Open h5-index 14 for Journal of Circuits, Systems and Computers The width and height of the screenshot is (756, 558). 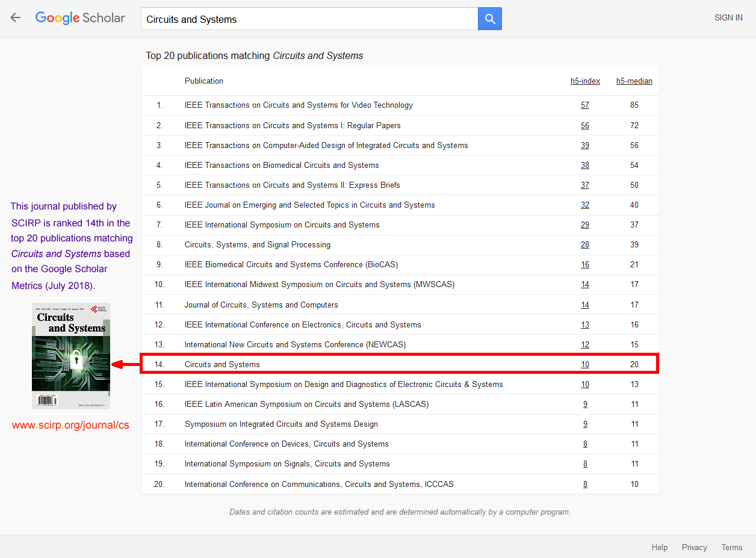(x=585, y=305)
